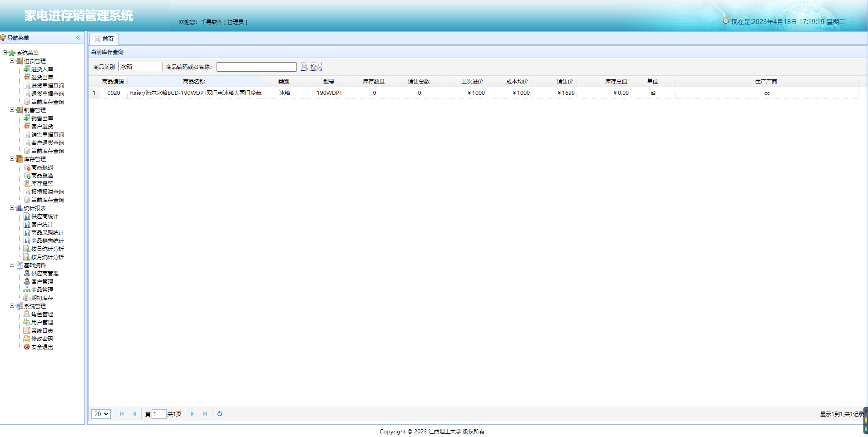Open 销售单据查询 entry
The height and width of the screenshot is (437, 868).
(x=48, y=134)
